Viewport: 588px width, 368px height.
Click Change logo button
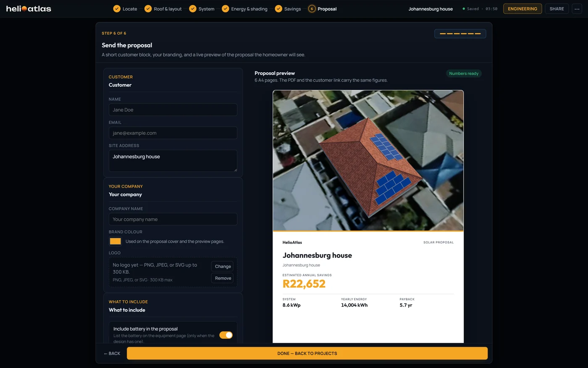(x=223, y=266)
